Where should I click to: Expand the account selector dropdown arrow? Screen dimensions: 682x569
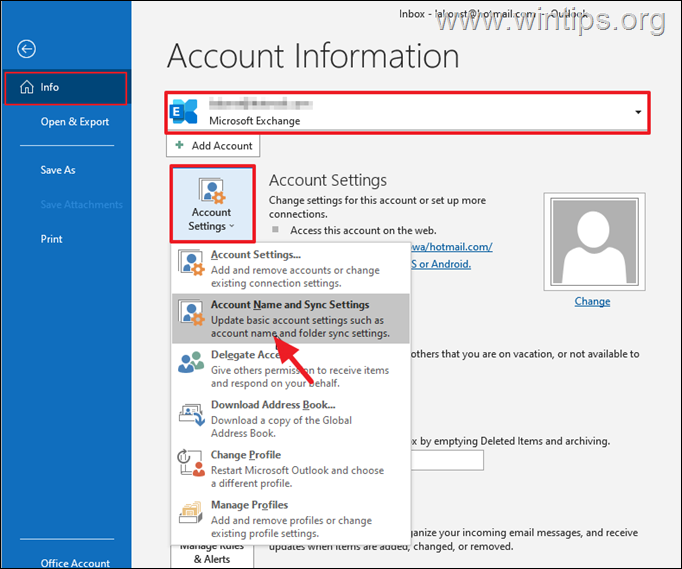[x=638, y=112]
